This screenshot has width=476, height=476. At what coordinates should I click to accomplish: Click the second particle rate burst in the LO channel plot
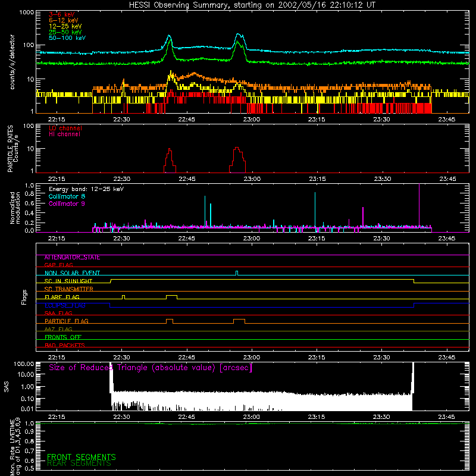pyautogui.click(x=237, y=159)
